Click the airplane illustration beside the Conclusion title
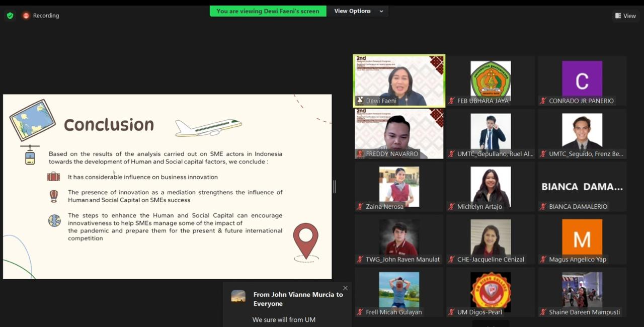This screenshot has width=644, height=327. coord(208,127)
